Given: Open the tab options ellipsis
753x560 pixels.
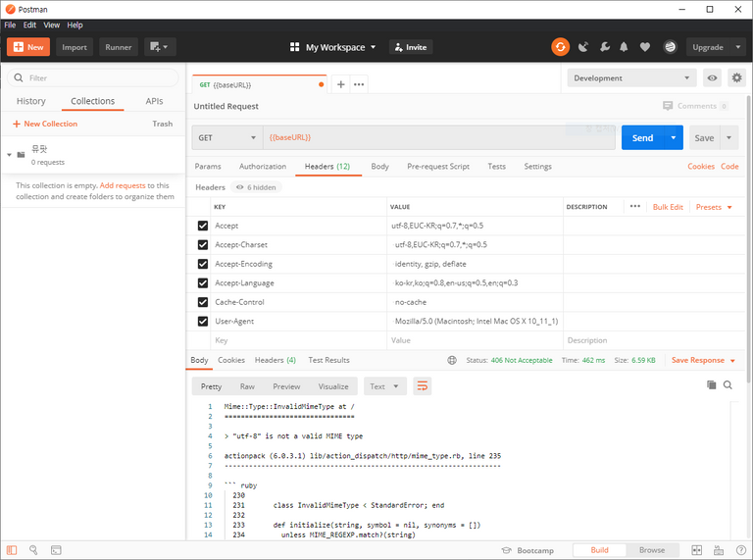Looking at the screenshot, I should tap(359, 84).
